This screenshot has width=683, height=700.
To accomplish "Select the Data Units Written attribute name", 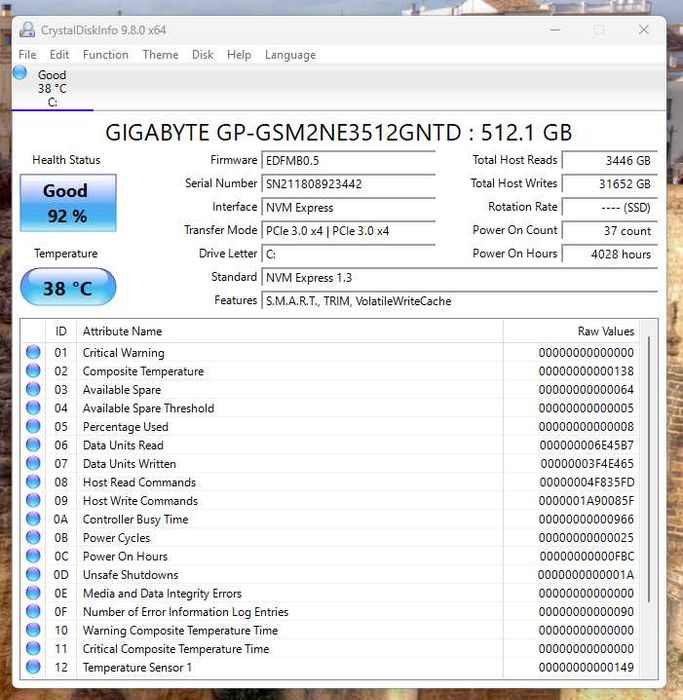I will (x=129, y=464).
